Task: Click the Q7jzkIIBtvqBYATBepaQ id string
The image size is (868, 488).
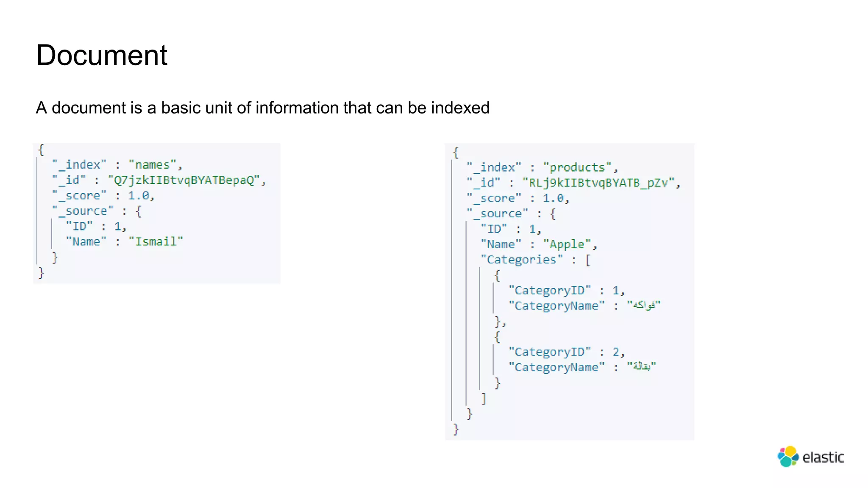Action: pyautogui.click(x=184, y=180)
